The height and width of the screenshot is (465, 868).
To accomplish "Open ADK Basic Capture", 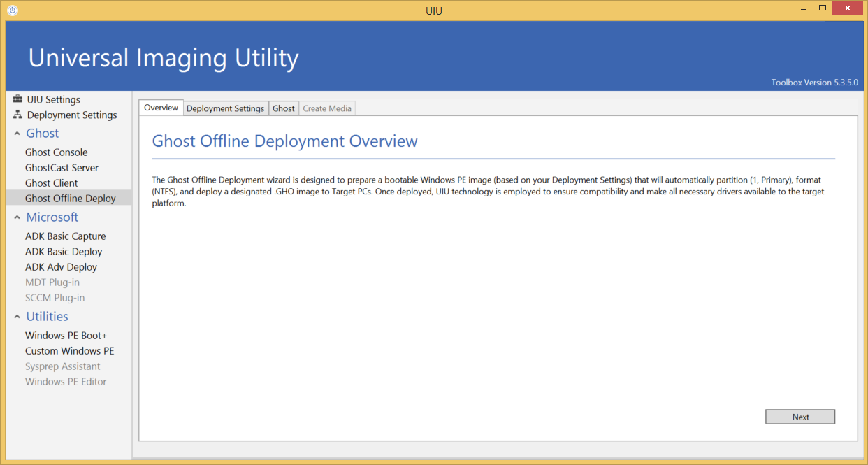I will pos(66,236).
